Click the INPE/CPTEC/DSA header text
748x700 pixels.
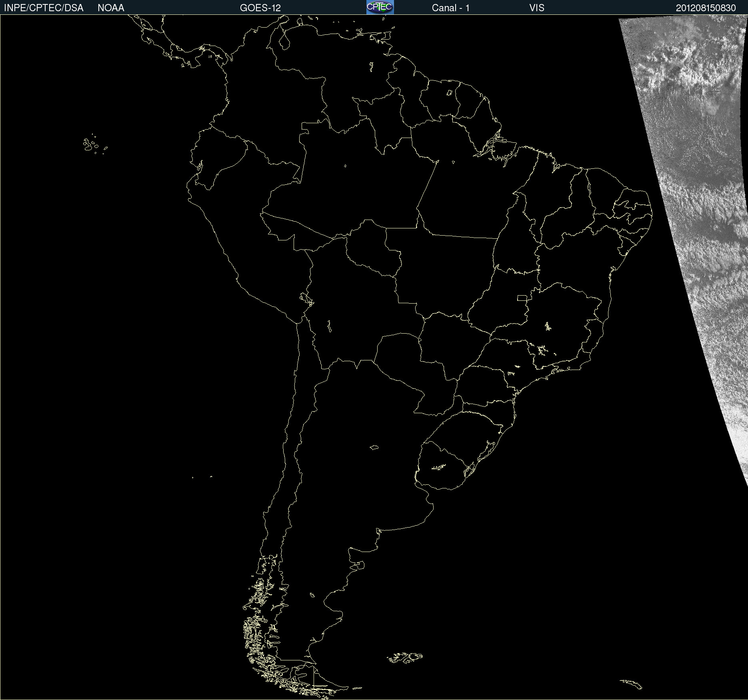pos(44,8)
